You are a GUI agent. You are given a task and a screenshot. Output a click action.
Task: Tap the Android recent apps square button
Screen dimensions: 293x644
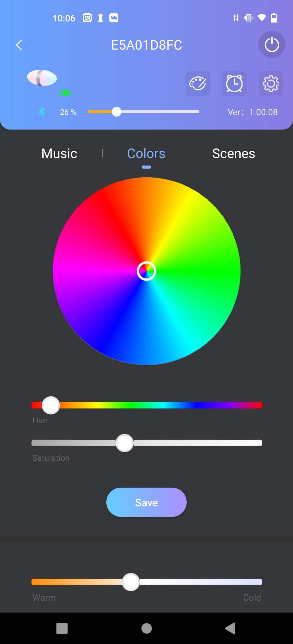pyautogui.click(x=62, y=628)
